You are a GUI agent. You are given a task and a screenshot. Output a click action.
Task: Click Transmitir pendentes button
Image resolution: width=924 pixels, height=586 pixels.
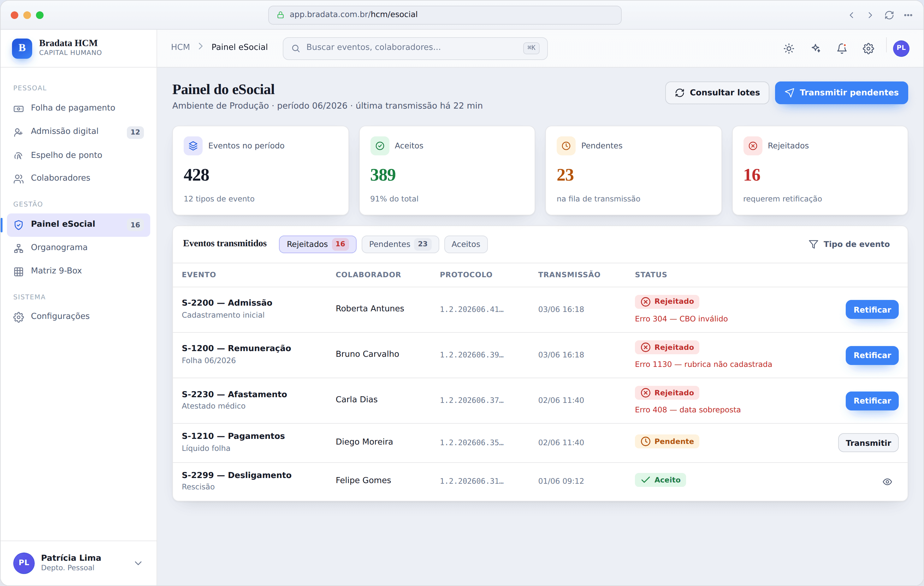(x=841, y=93)
